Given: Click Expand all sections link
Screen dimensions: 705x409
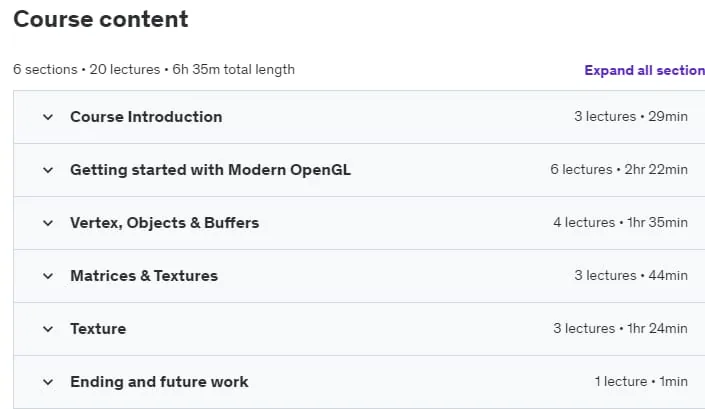Looking at the screenshot, I should coord(644,71).
